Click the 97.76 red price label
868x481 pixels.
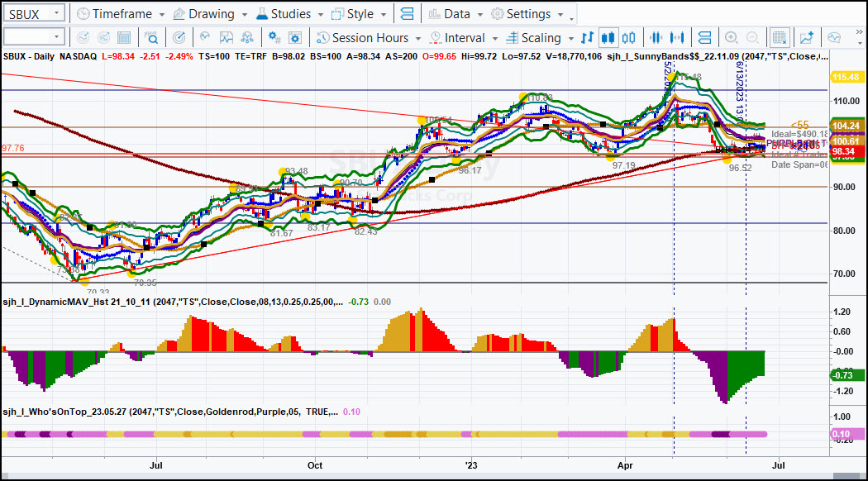pyautogui.click(x=13, y=148)
